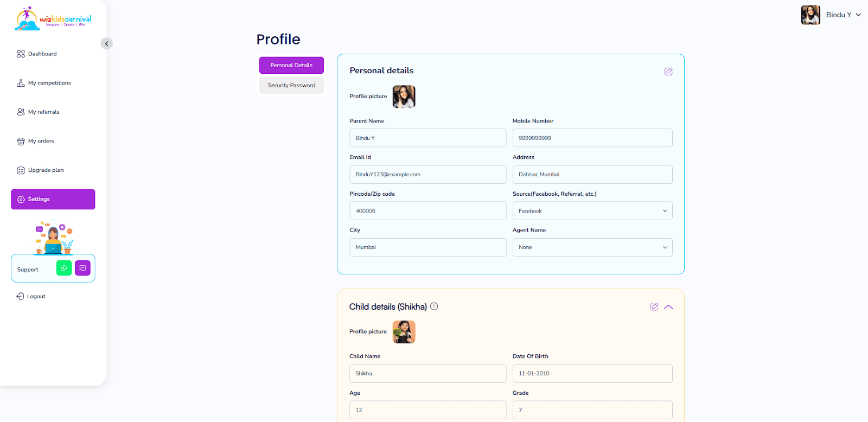The height and width of the screenshot is (422, 868).
Task: Click the Mobile Number field
Action: (x=592, y=138)
